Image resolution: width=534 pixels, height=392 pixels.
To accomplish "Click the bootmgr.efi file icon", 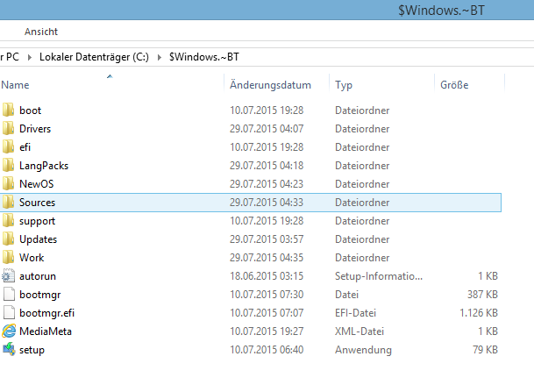I will tap(9, 312).
